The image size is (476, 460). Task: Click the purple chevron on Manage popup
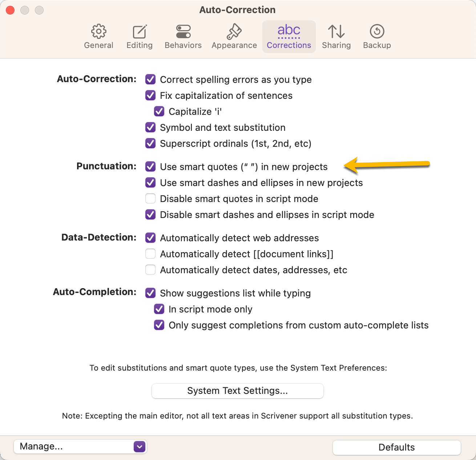point(140,447)
